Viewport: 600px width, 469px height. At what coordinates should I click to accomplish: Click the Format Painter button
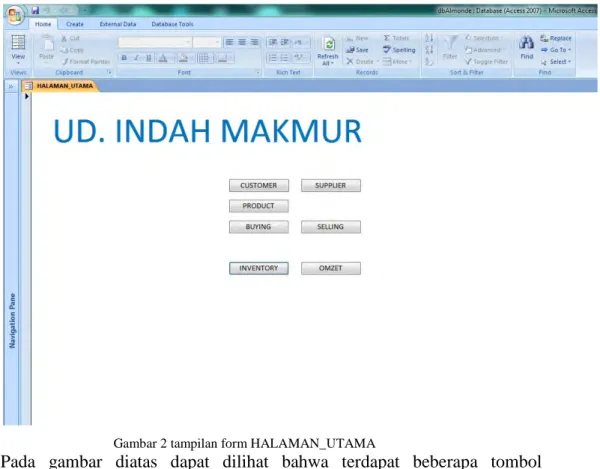(86, 61)
